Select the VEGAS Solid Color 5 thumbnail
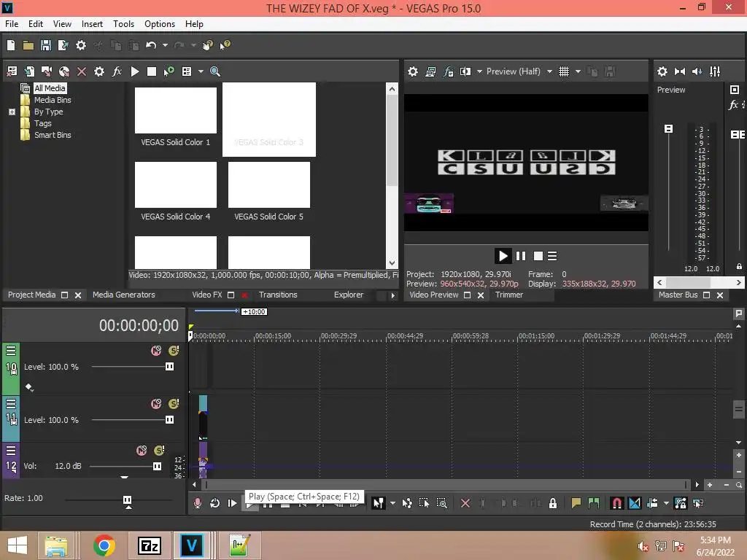The width and height of the screenshot is (747, 560). click(x=269, y=184)
